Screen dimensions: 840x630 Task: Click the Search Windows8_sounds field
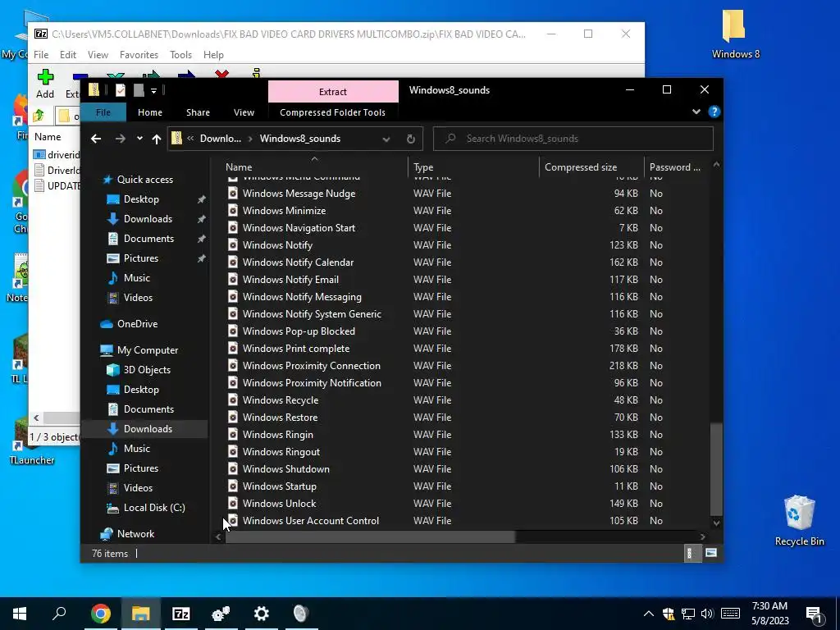(x=573, y=139)
